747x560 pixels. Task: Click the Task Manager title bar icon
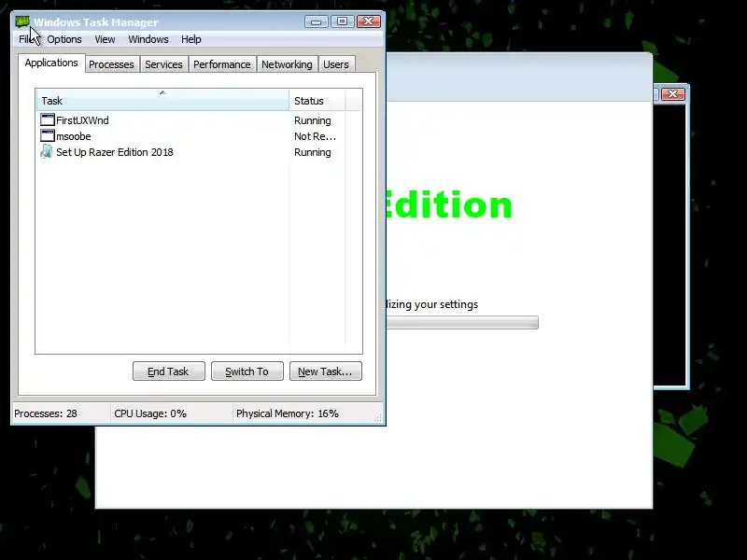[22, 21]
